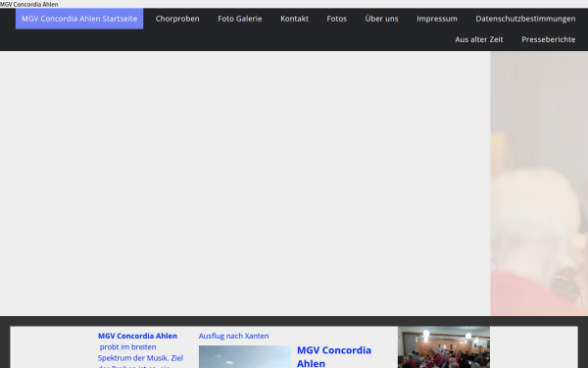This screenshot has height=368, width=588.
Task: Select Kontakt menu item
Action: click(x=294, y=19)
